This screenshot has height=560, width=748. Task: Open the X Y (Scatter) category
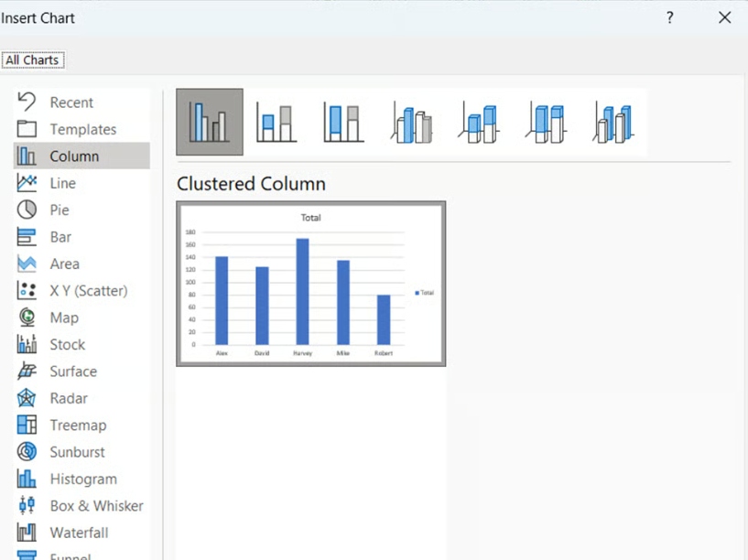point(87,290)
